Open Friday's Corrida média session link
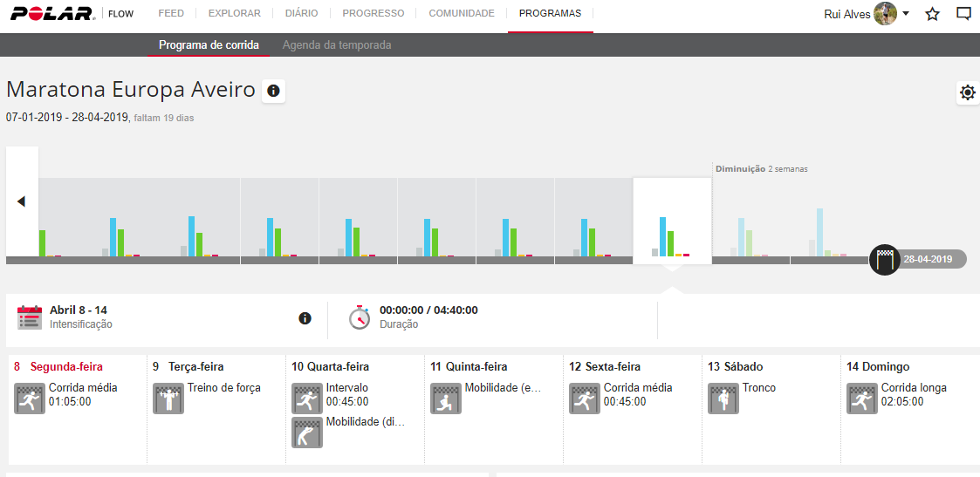The width and height of the screenshot is (980, 477). (x=637, y=388)
